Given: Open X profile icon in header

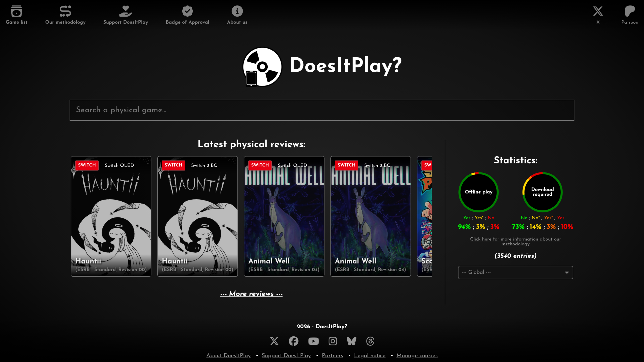Looking at the screenshot, I should pos(598,11).
